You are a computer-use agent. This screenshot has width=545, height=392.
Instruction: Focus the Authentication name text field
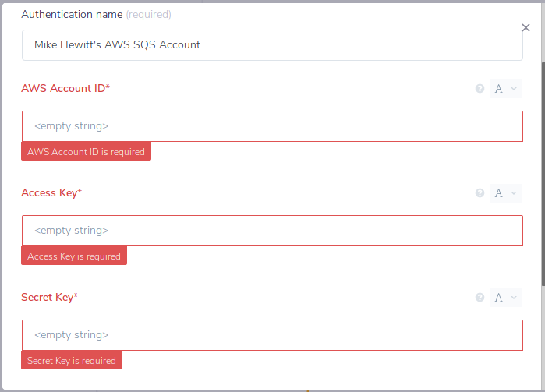pos(272,45)
